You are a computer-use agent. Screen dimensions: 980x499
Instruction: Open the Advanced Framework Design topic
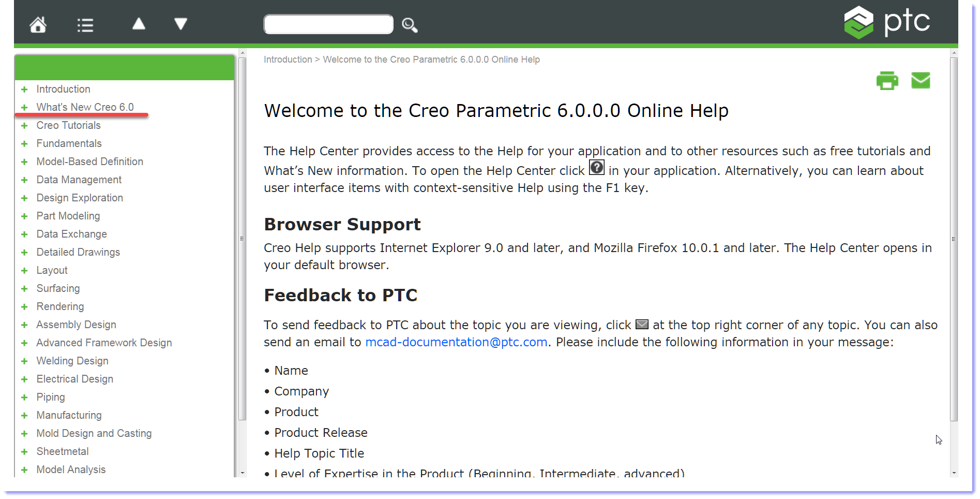coord(104,343)
